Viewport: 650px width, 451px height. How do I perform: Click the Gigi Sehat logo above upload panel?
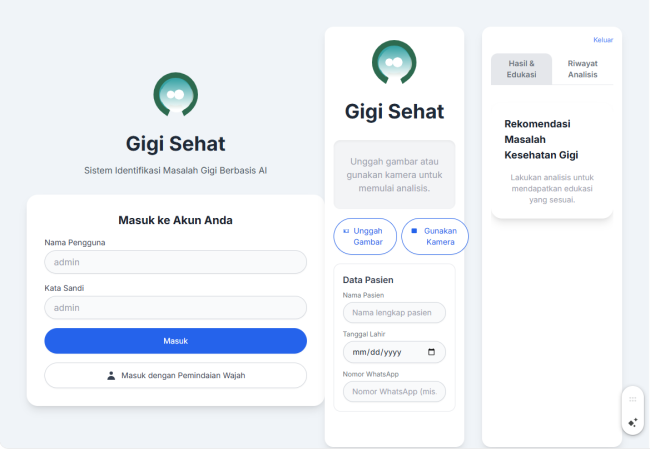pyautogui.click(x=394, y=62)
